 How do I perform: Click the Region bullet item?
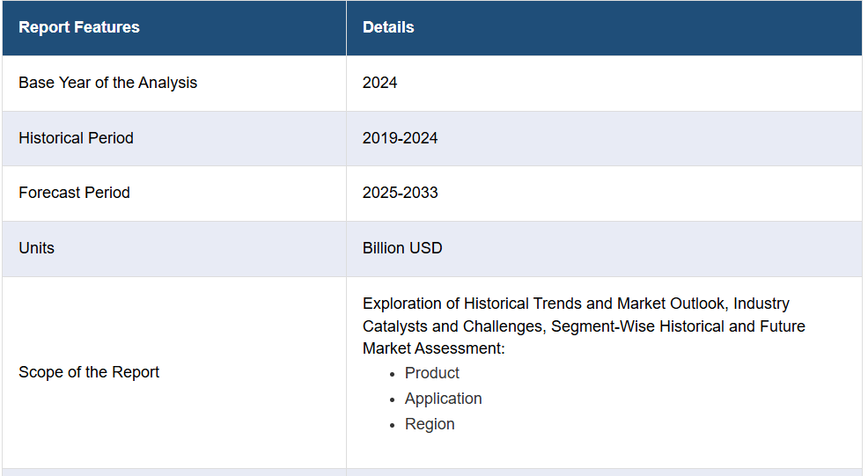tap(430, 424)
